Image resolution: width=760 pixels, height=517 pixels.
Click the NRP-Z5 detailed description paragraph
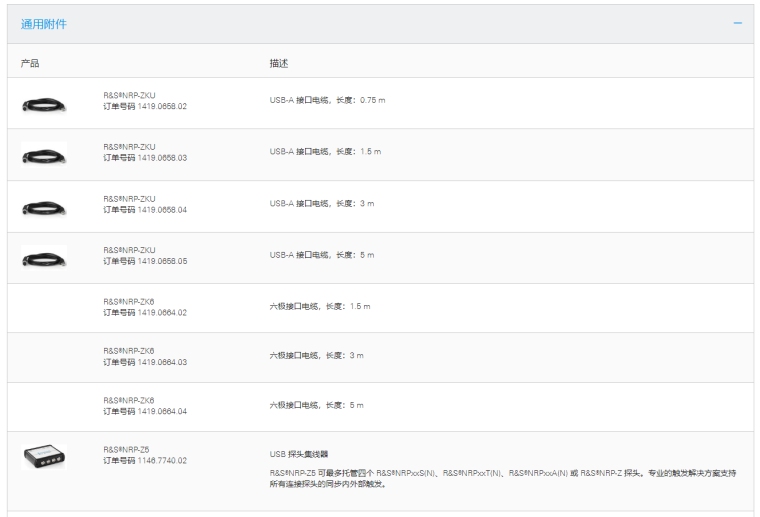(503, 478)
